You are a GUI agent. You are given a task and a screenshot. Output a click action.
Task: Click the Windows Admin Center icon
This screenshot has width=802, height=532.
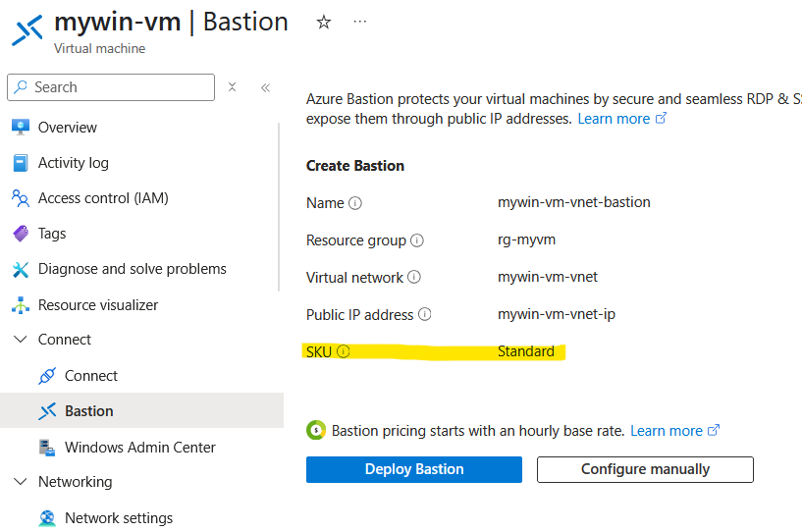[x=47, y=448]
